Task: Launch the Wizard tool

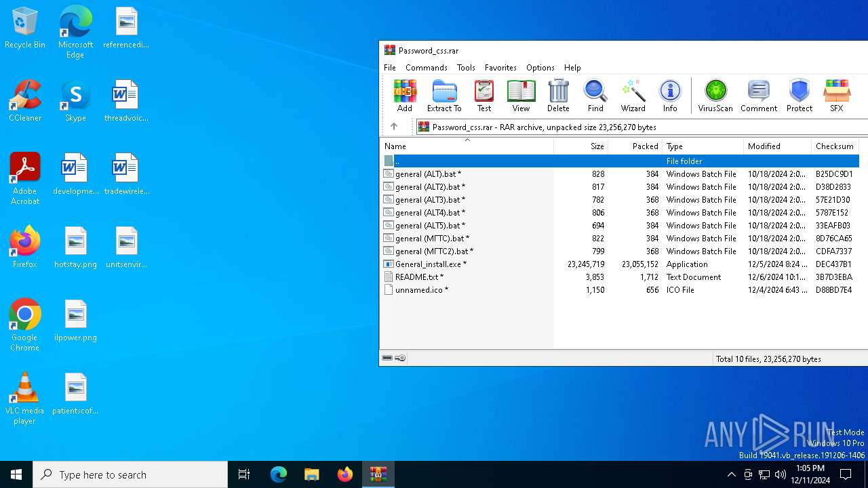Action: tap(633, 96)
